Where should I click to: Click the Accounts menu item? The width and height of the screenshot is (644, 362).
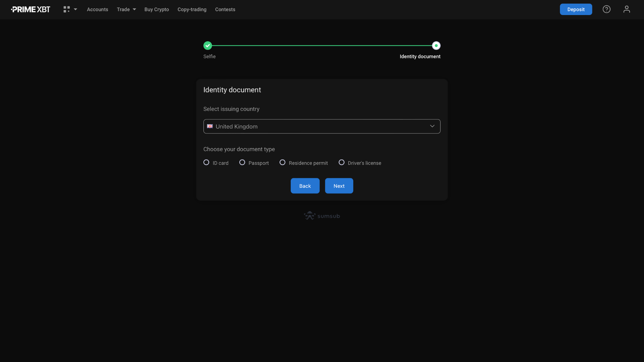[x=98, y=9]
